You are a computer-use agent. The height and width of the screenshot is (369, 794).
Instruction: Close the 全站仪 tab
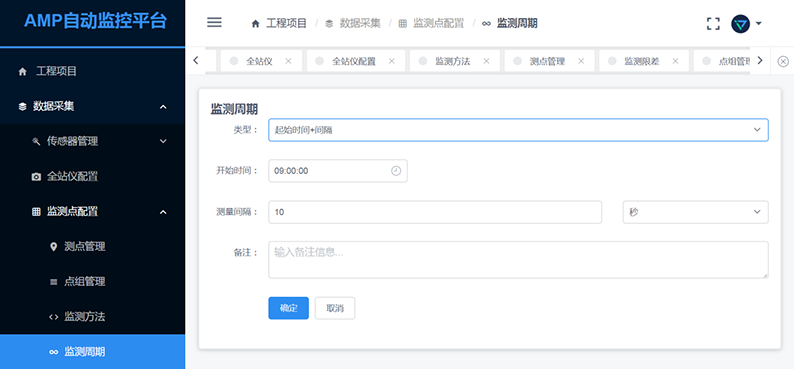[x=289, y=61]
